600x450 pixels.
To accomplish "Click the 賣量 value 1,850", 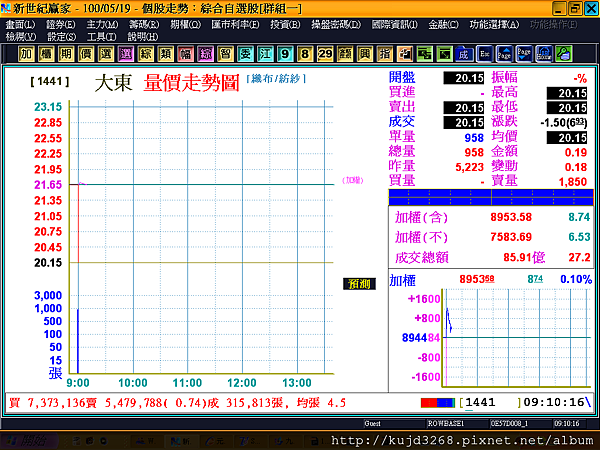I will click(573, 182).
